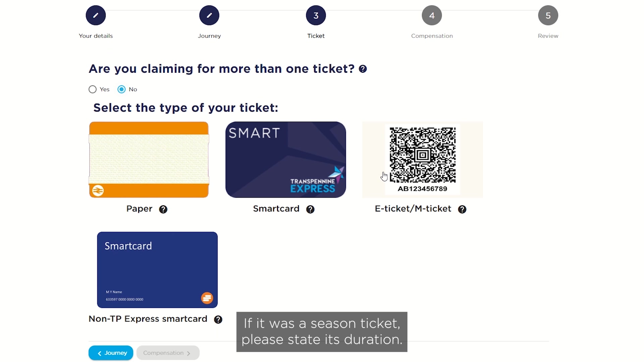The height and width of the screenshot is (362, 644).
Task: Choose the Non-TP Express smartcard image
Action: point(157,270)
